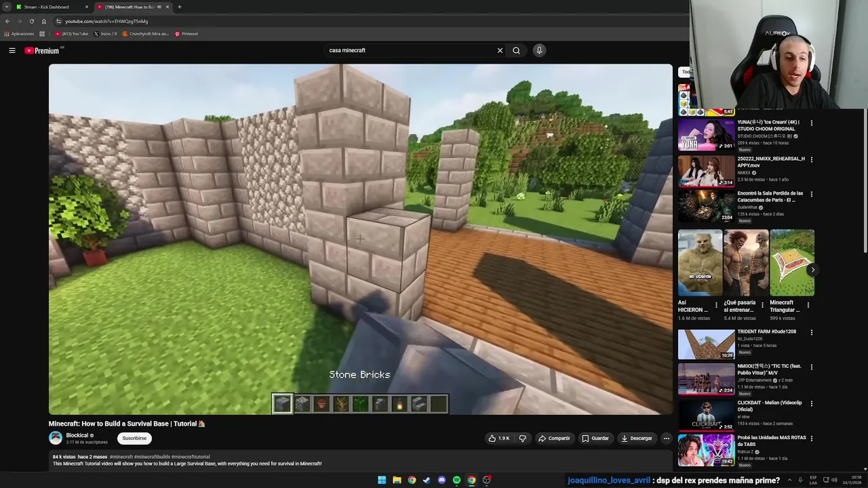Image resolution: width=868 pixels, height=488 pixels.
Task: Save video with Guardar button
Action: pyautogui.click(x=595, y=439)
